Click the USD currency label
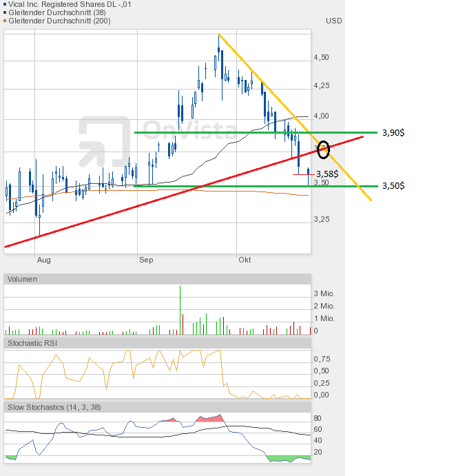 [333, 21]
